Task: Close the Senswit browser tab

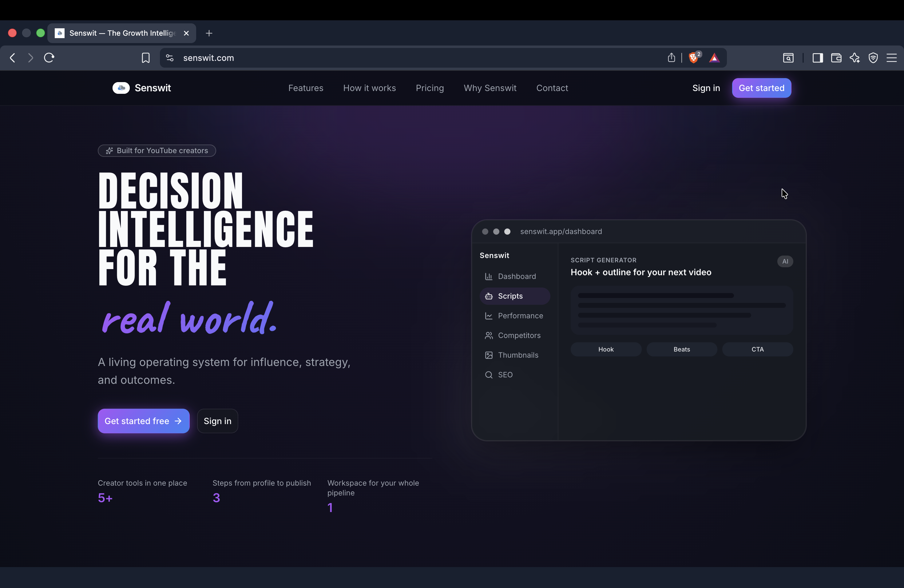Action: click(187, 33)
